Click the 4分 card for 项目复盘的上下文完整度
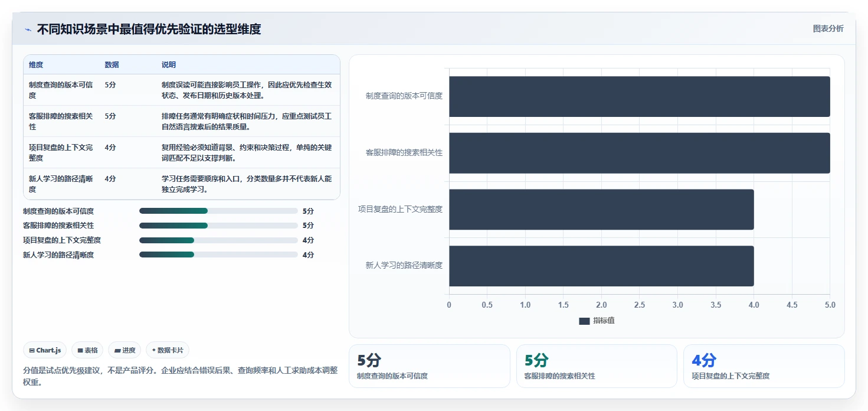The height and width of the screenshot is (411, 868). click(764, 366)
